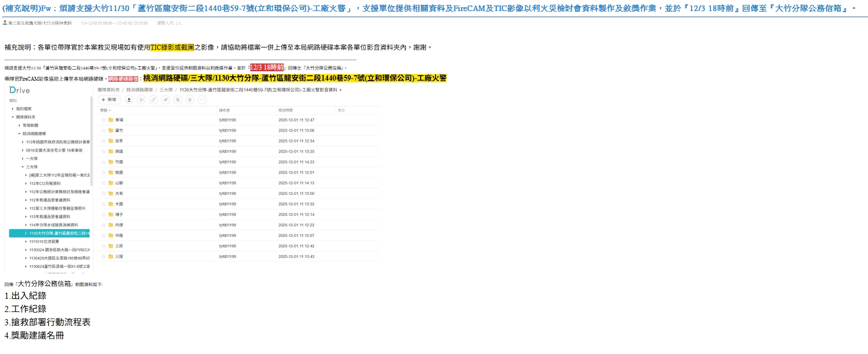Image resolution: width=868 pixels, height=354 pixels.
Task: Click the copy files icon in toolbar
Action: click(177, 100)
